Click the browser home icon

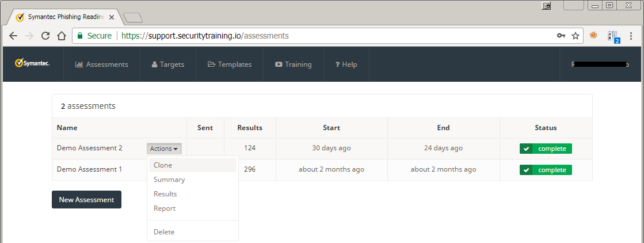[x=62, y=36]
